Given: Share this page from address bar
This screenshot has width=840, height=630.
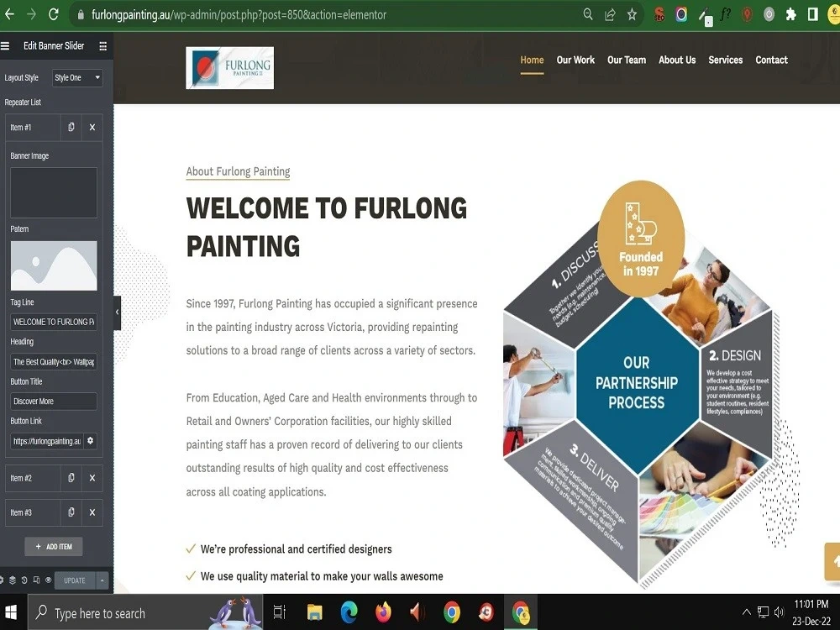Looking at the screenshot, I should pyautogui.click(x=610, y=14).
